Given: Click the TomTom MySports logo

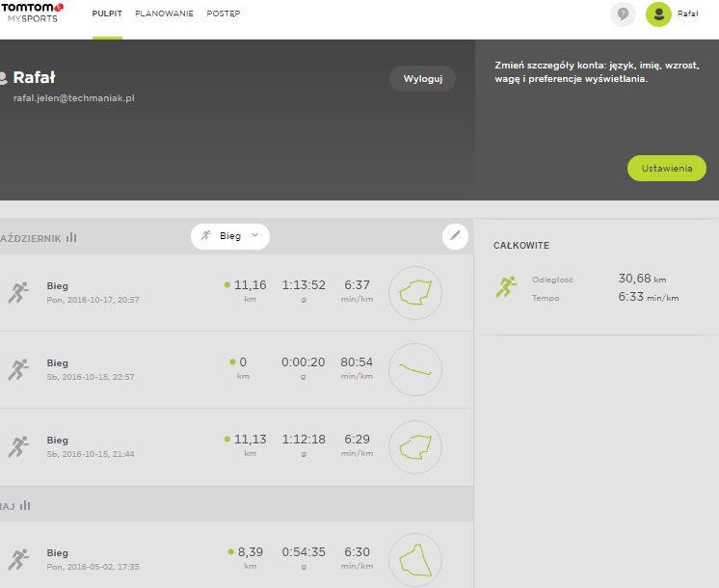Looking at the screenshot, I should click(x=32, y=13).
